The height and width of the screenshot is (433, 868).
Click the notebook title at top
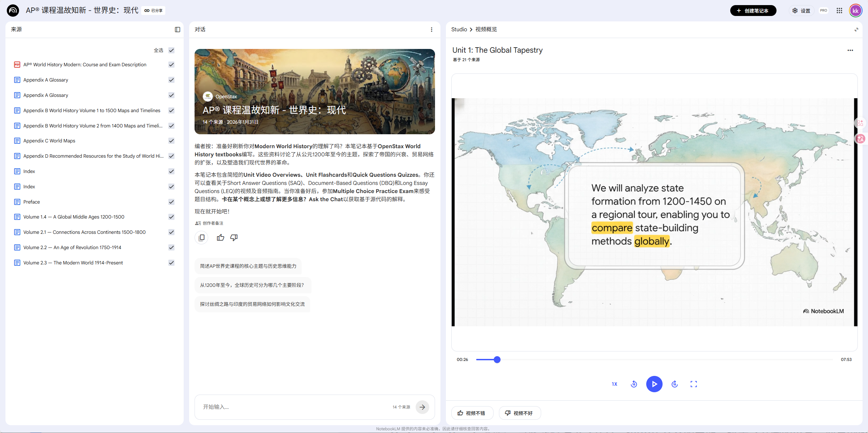(82, 11)
